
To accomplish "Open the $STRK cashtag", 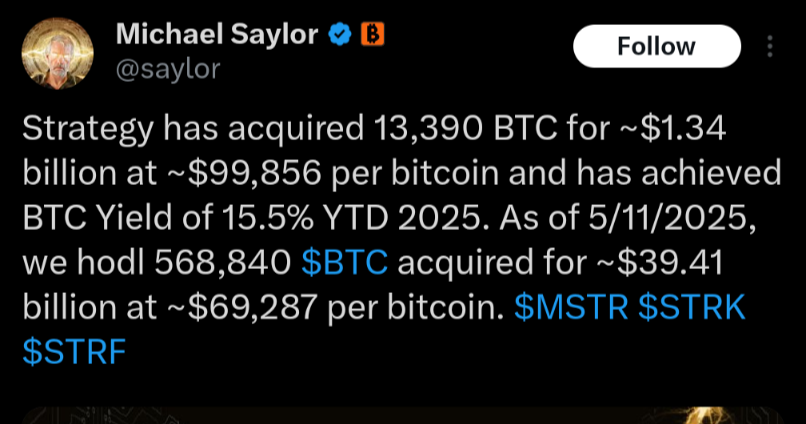I will pos(692,307).
